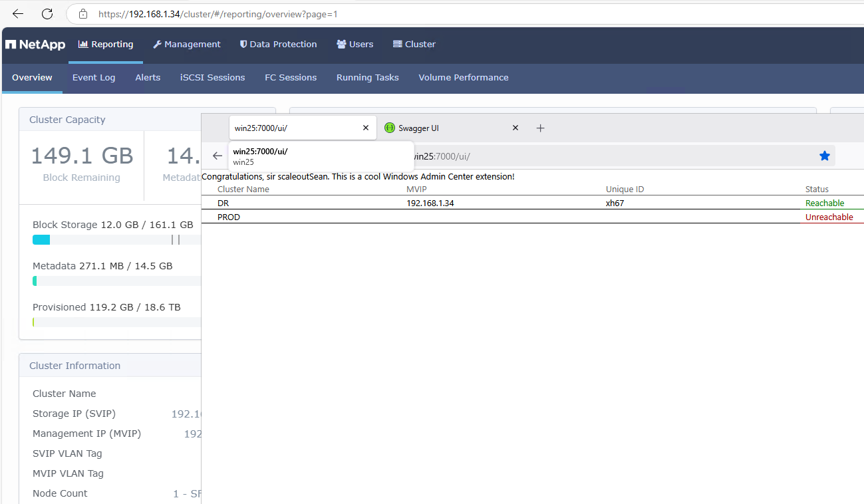Switch to the Event Log tab
Screen dimensions: 864x504
tap(94, 78)
